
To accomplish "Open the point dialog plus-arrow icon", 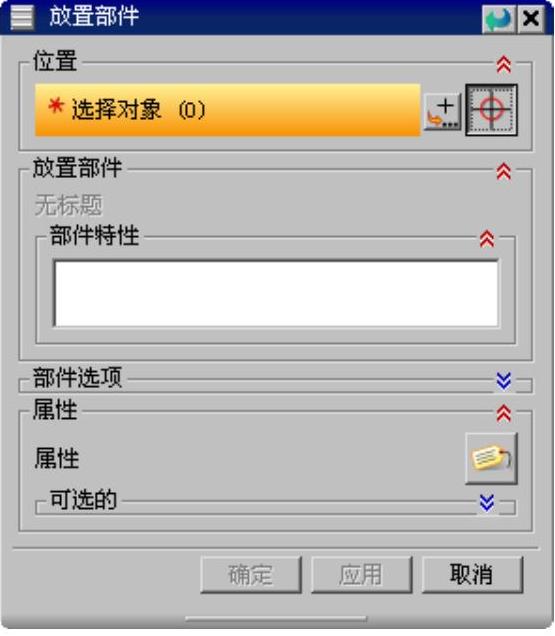I will pos(442,112).
